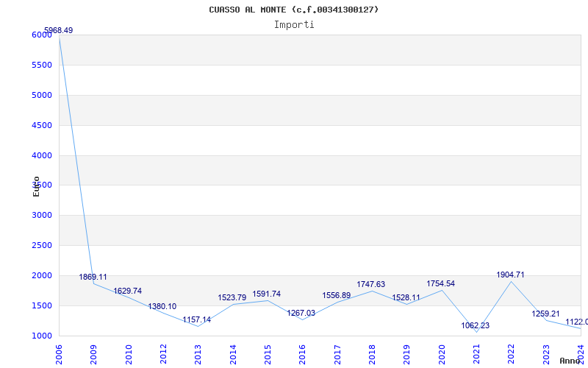Image resolution: width=588 pixels, height=368 pixels.
Task: Select the 5968.49 data label
Action: coord(59,30)
